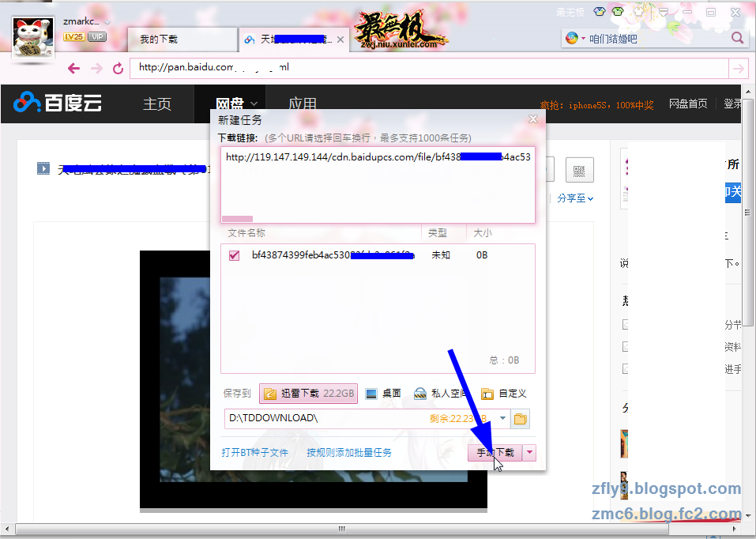Uncheck the bf43874399feb file checkbox
This screenshot has width=756, height=539.
coord(235,255)
